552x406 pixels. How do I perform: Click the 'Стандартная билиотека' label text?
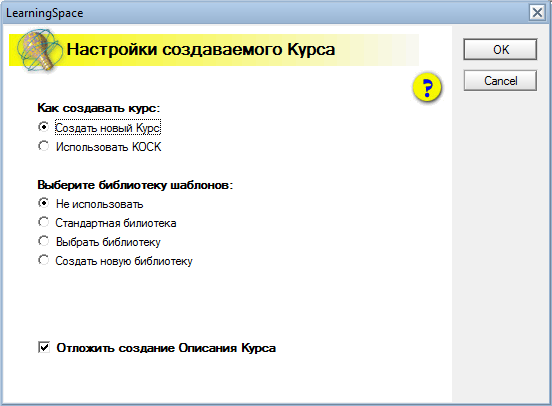pos(116,223)
